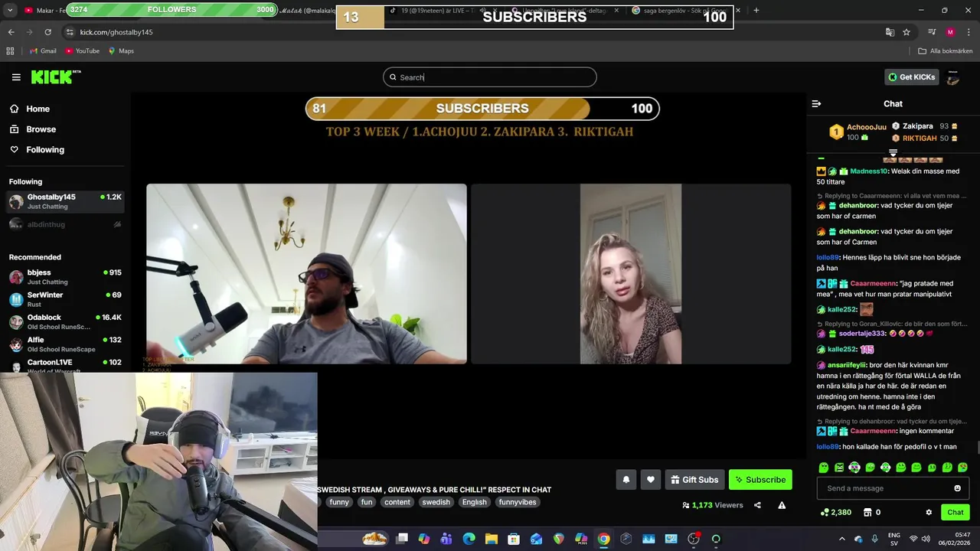The image size is (980, 551).
Task: Open recommended channel bbjess
Action: point(65,277)
